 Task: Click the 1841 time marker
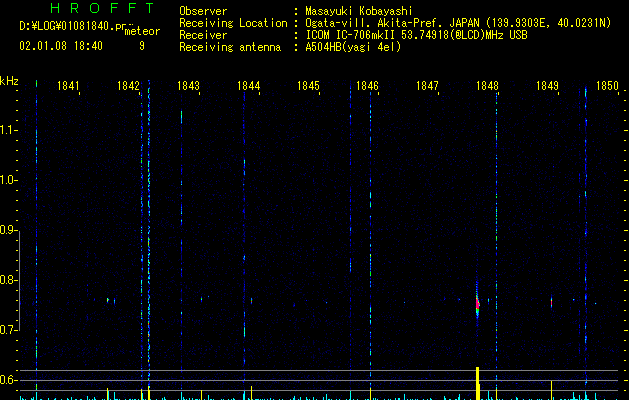[68, 85]
